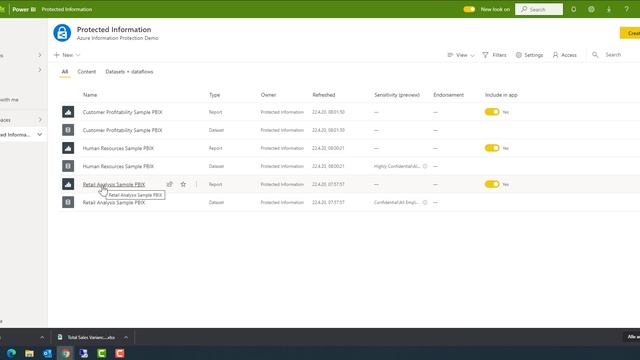Switch to the Content tab

pos(87,71)
